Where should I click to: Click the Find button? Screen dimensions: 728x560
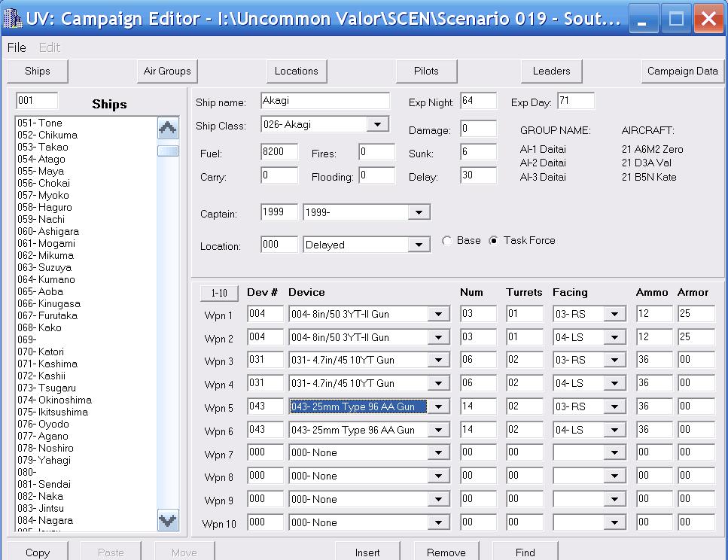[x=525, y=552]
